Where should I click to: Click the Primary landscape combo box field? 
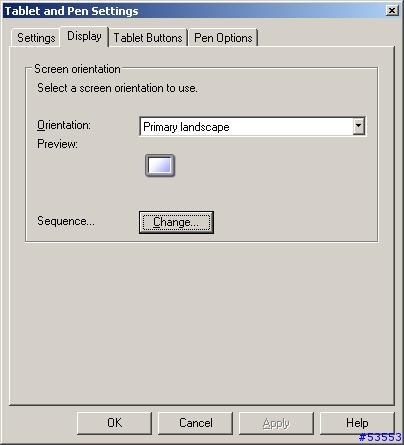(x=252, y=126)
